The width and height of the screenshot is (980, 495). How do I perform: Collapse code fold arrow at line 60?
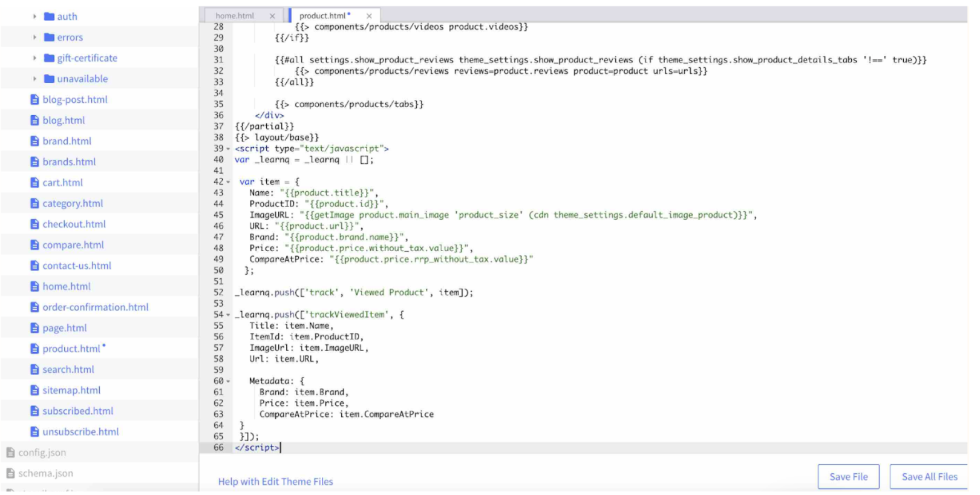click(x=228, y=381)
